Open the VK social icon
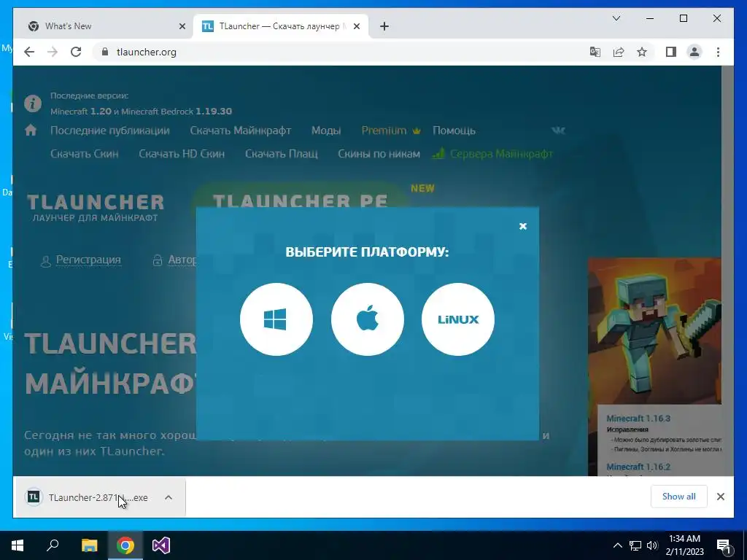 pyautogui.click(x=558, y=130)
